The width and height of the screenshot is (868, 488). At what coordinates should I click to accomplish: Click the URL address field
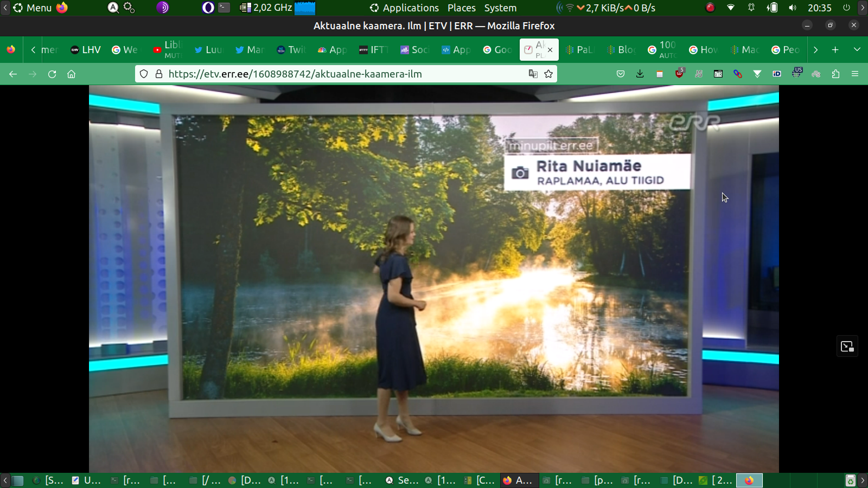[346, 74]
